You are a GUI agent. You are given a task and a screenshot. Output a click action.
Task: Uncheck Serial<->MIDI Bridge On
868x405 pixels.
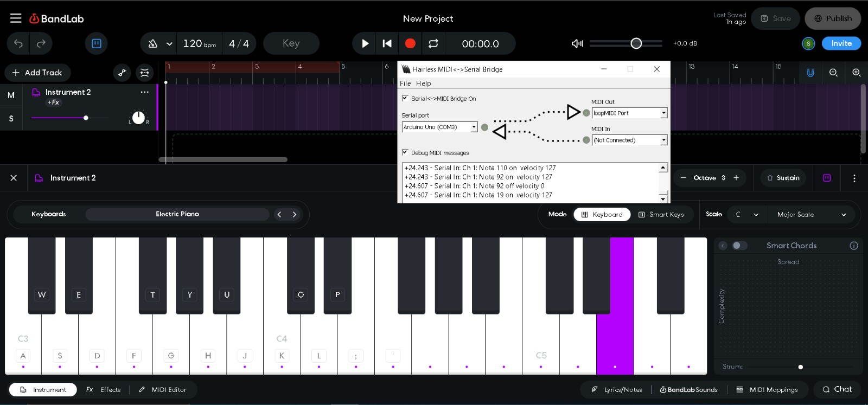pos(405,98)
